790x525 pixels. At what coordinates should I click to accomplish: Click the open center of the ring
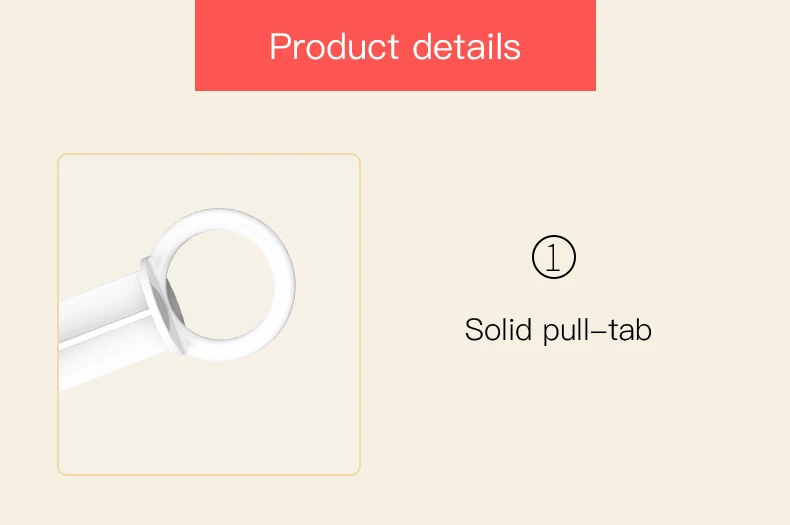pos(221,284)
